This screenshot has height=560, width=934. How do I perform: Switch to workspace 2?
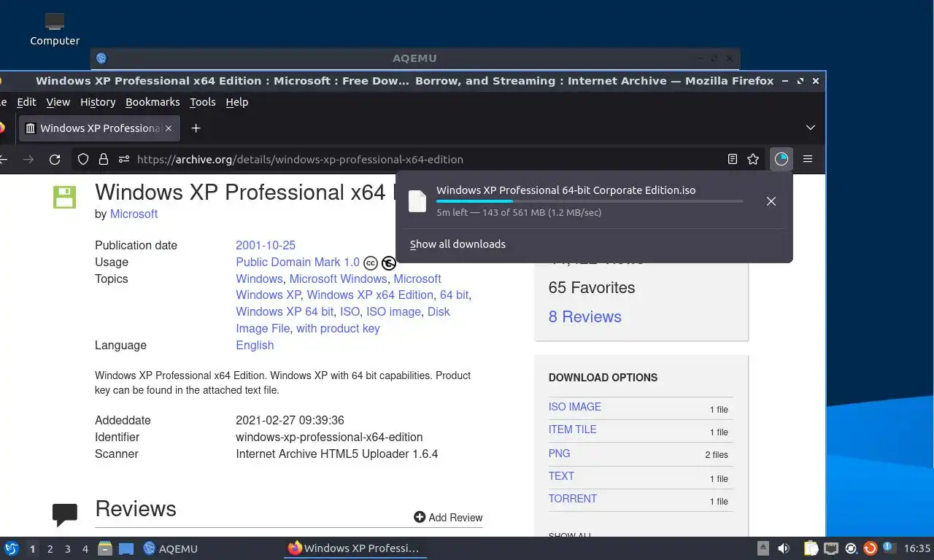tap(50, 549)
